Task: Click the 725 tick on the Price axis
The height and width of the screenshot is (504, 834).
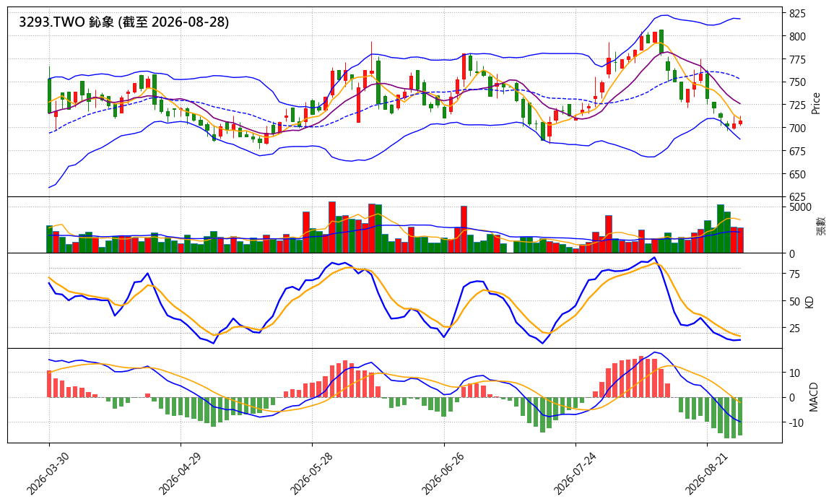Action: pos(797,105)
